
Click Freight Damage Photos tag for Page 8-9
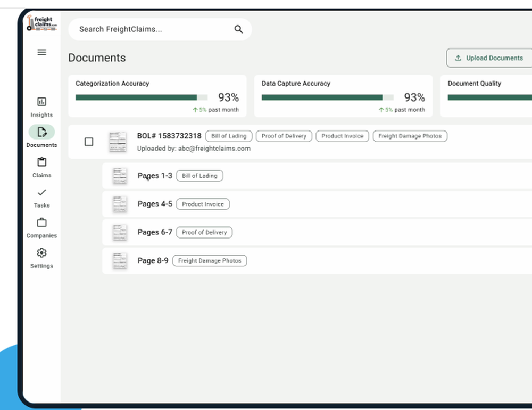tap(210, 260)
